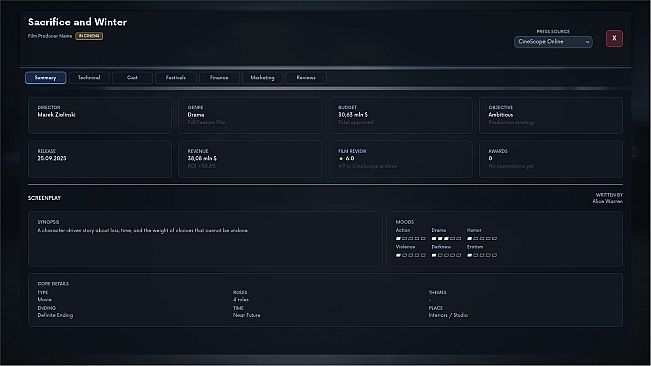Screen dimensions: 651x366
Task: Open the Cast tab
Action: [132, 78]
